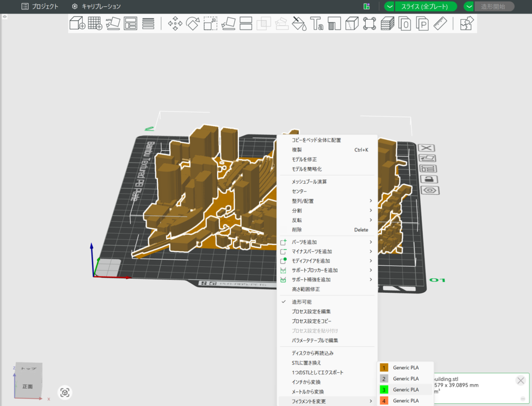This screenshot has height=406, width=532.
Task: Click the view orientation cube 正面 face
Action: 28,386
